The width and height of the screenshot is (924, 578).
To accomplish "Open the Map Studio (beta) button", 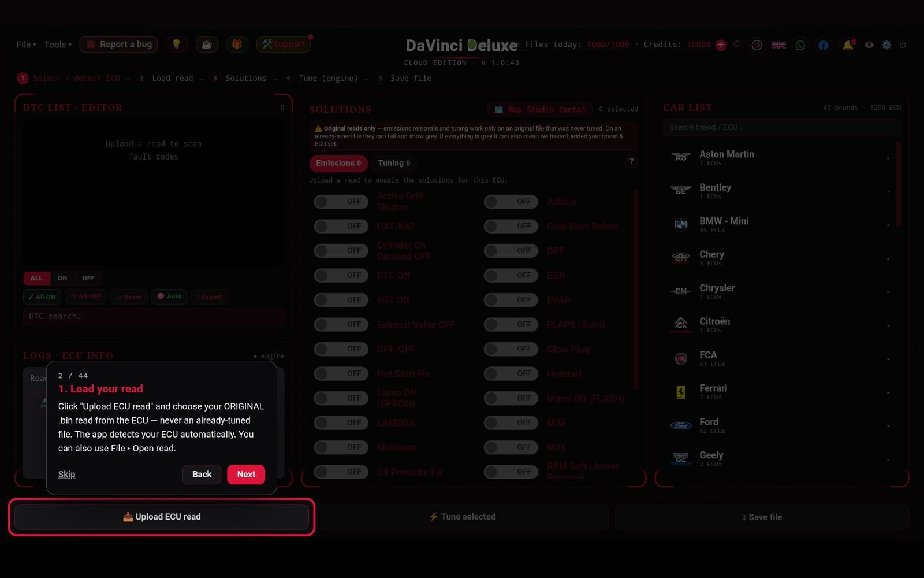I will point(541,109).
